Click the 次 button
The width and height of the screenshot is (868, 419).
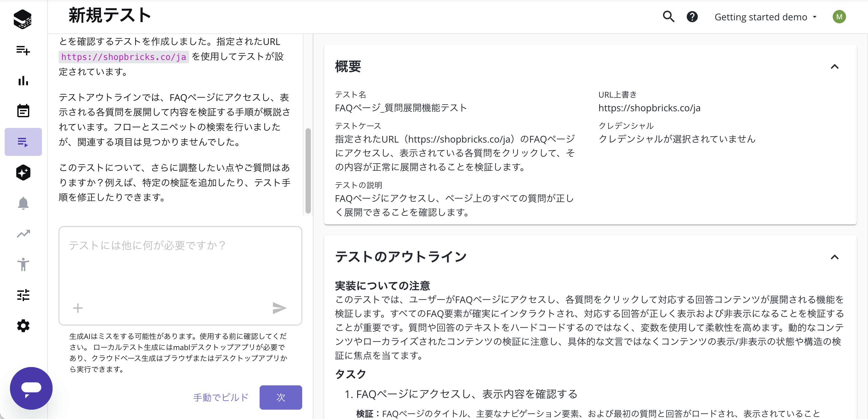(x=281, y=397)
